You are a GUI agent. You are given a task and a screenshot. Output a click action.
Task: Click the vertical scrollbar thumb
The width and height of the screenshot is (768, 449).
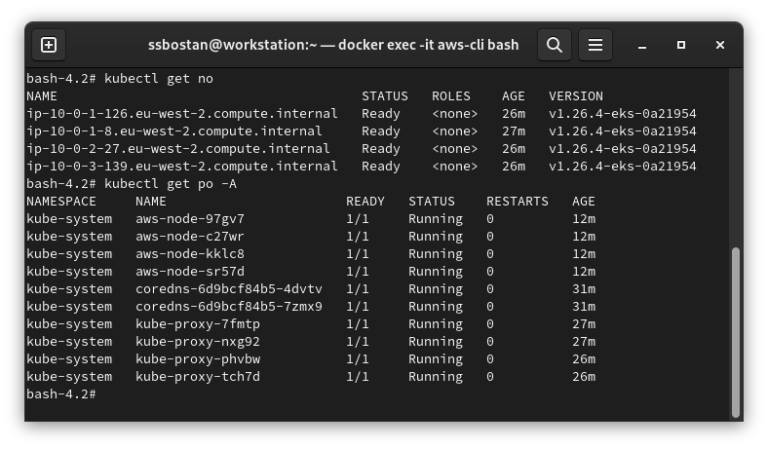736,330
